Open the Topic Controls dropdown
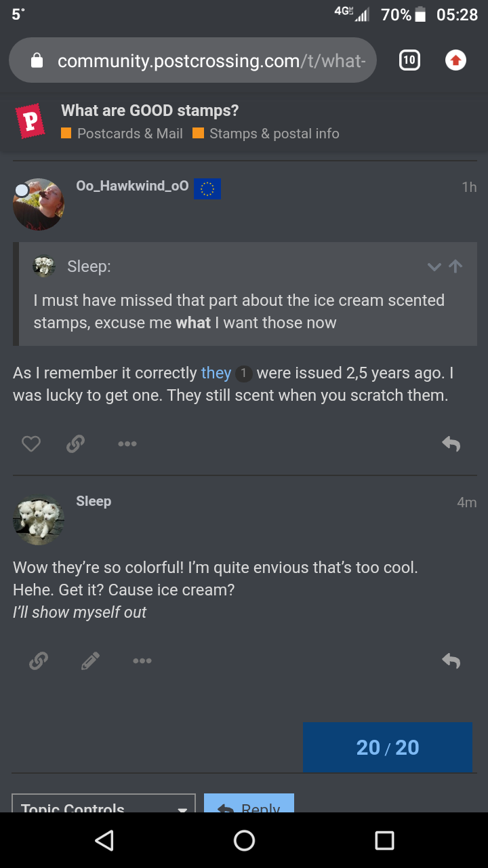This screenshot has height=868, width=488. 104,805
